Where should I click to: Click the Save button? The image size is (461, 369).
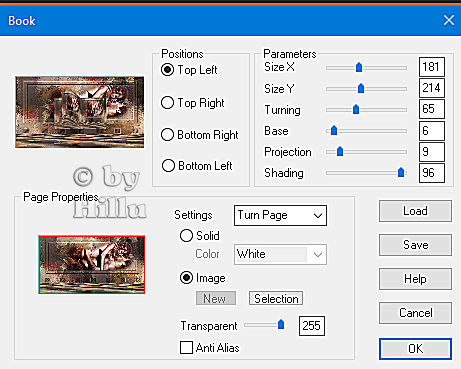tap(415, 245)
